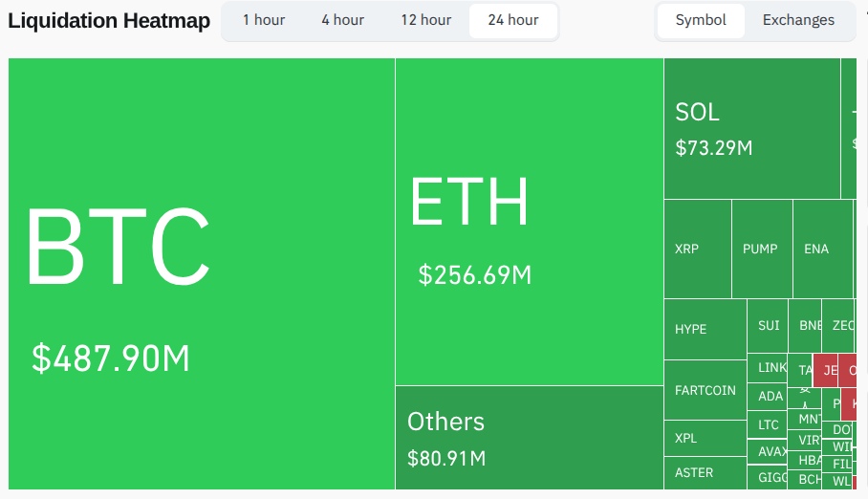
Task: Click the SUI tile
Action: [x=769, y=326]
